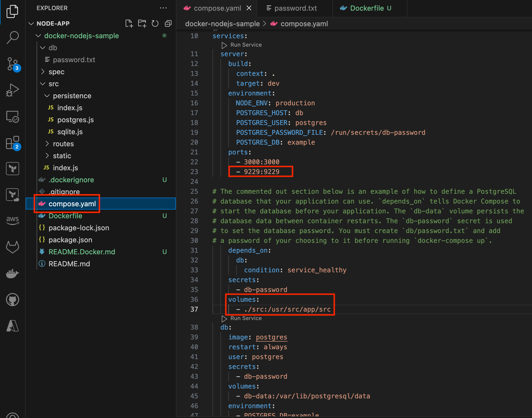Open README.Docker.md file
Image resolution: width=532 pixels, height=418 pixels.
point(101,252)
